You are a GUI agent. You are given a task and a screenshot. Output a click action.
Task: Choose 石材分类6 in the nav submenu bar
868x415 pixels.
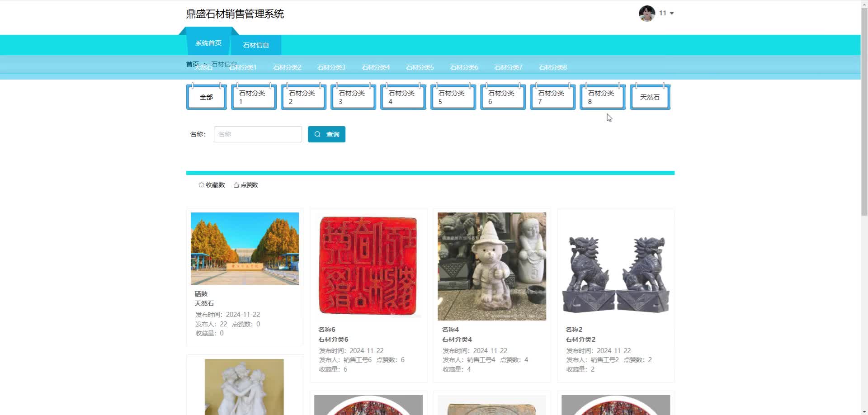coord(464,67)
